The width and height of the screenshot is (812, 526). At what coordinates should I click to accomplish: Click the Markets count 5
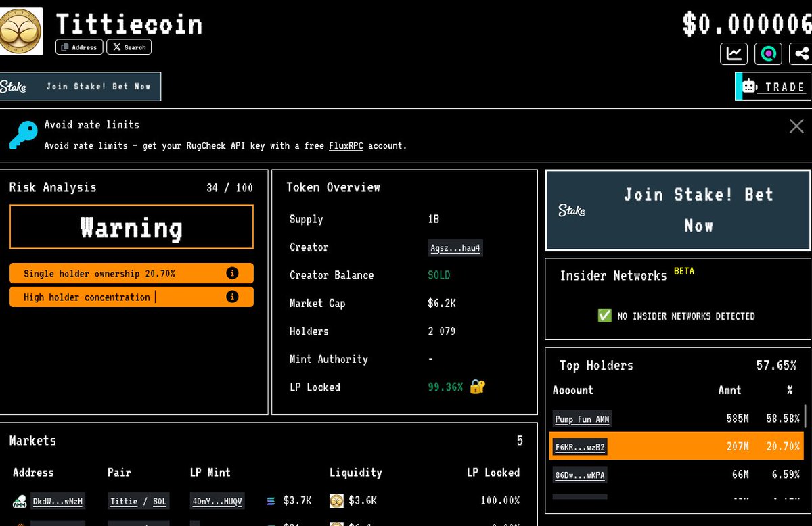pos(520,441)
